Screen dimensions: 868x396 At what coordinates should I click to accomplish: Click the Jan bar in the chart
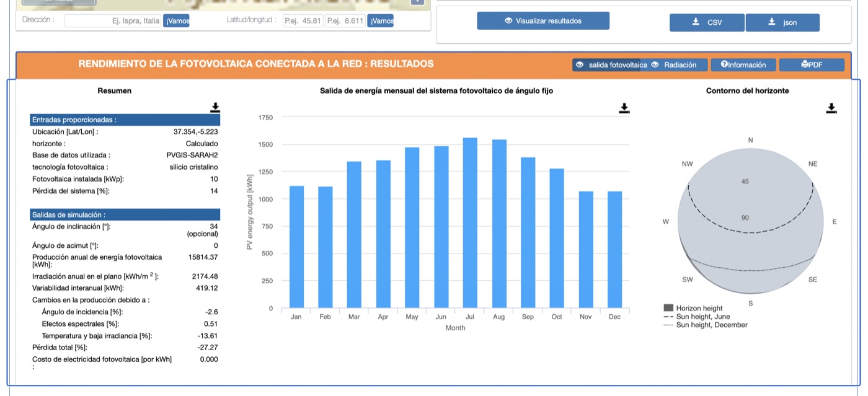coord(296,247)
